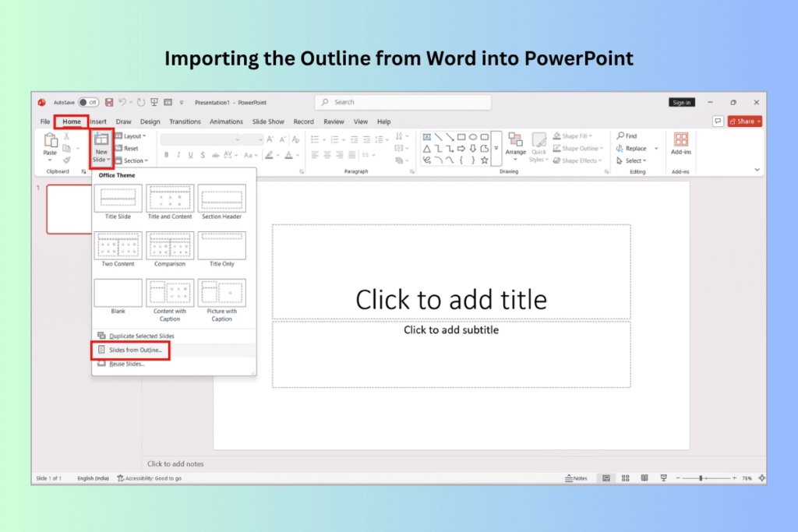Click the Decrease Font Size icon
The width and height of the screenshot is (798, 532).
pos(282,139)
